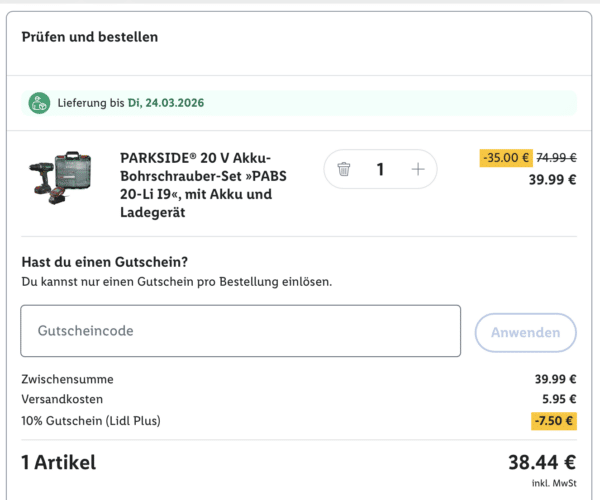The height and width of the screenshot is (500, 600).
Task: Click the Prüfen und bestellen heading
Action: [x=90, y=37]
